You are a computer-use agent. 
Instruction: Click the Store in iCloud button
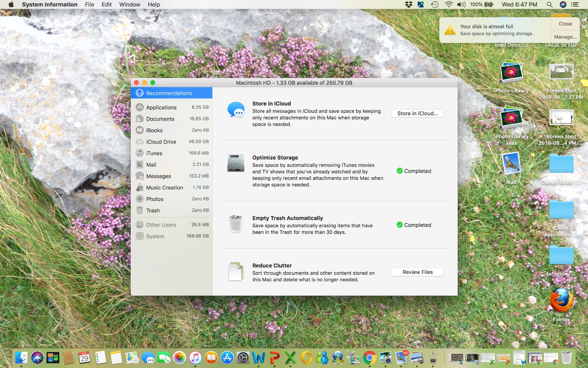(417, 113)
